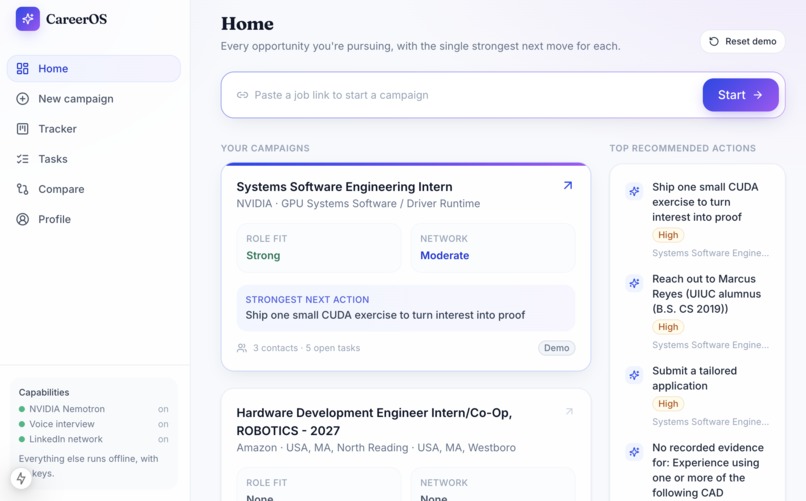Click the green dot next to NVIDIA Nemotron
This screenshot has height=501, width=806.
[22, 410]
